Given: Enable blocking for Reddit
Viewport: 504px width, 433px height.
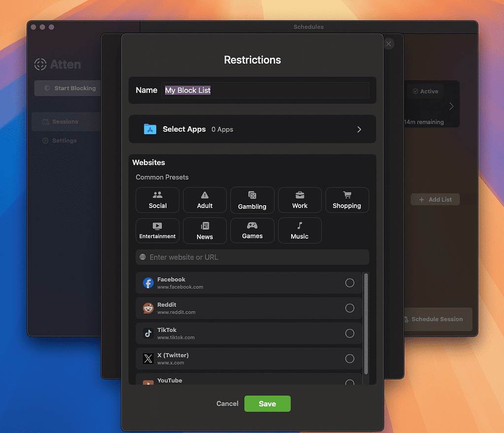Looking at the screenshot, I should (x=349, y=308).
